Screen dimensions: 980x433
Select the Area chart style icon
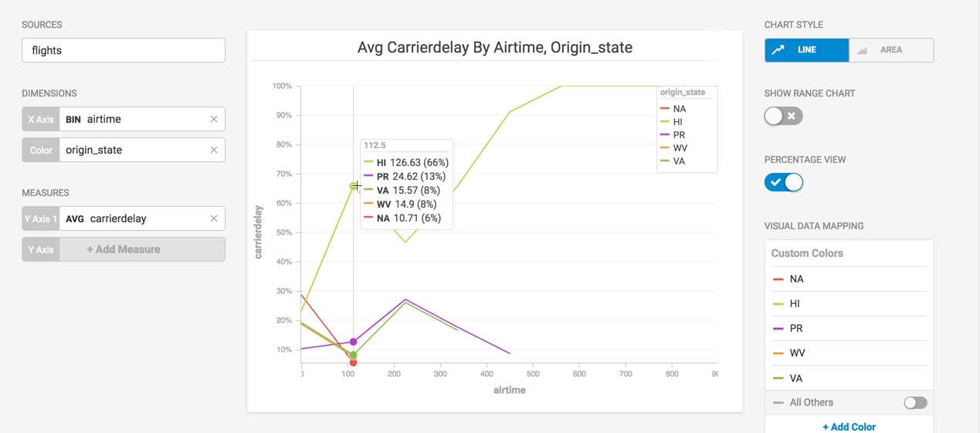(863, 50)
